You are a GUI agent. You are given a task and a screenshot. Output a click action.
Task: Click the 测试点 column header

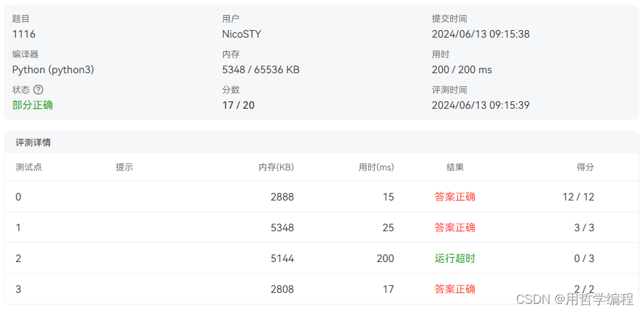(29, 167)
